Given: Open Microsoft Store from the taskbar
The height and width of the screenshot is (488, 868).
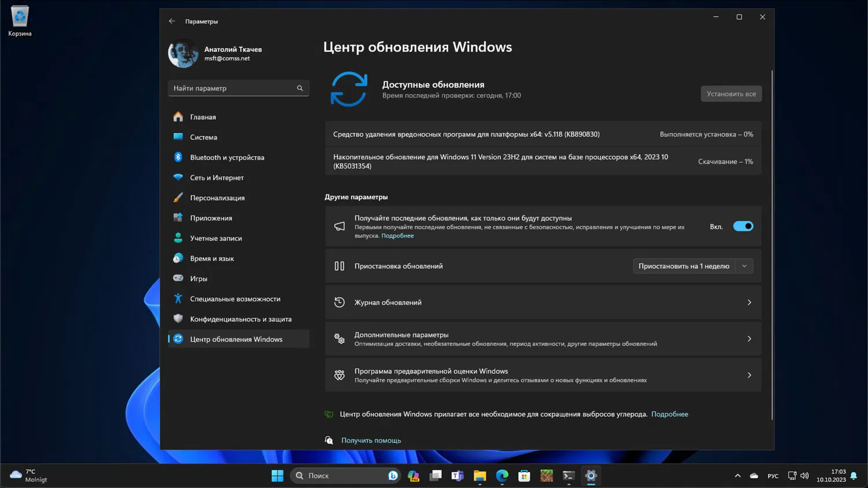Looking at the screenshot, I should [524, 476].
